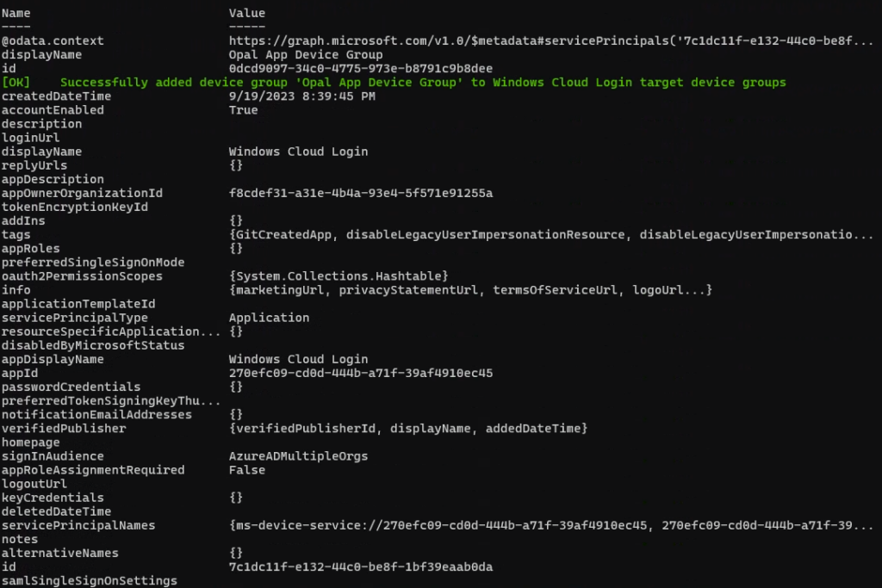
Task: Click the appDisplayName 'Windows Cloud Login' value
Action: click(298, 359)
